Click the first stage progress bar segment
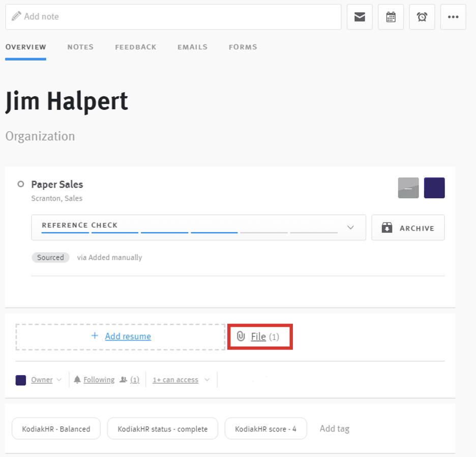Viewport: 476px width, 457px height. 65,233
